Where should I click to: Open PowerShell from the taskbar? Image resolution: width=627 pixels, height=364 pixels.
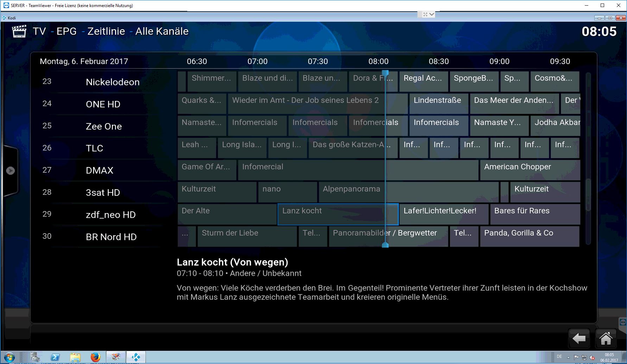(55, 357)
